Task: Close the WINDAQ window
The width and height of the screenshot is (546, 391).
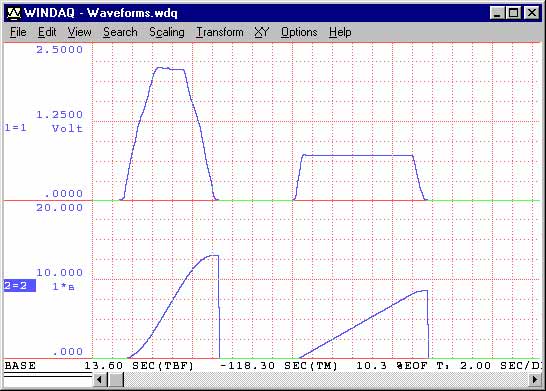Action: [x=532, y=13]
